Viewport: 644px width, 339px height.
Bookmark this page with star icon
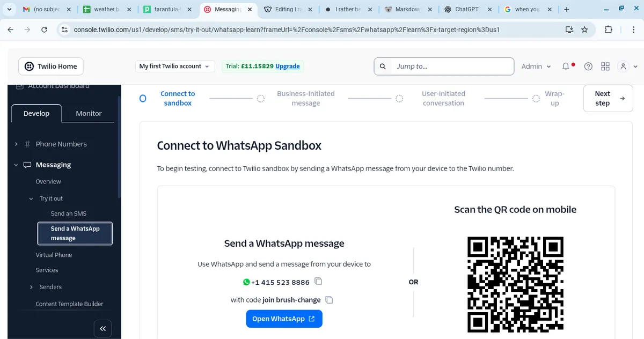coord(584,30)
